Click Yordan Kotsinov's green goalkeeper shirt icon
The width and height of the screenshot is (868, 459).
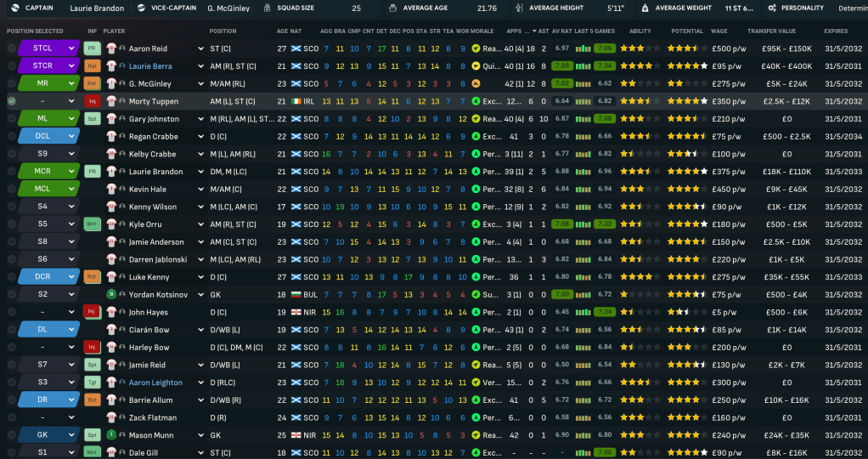click(111, 294)
